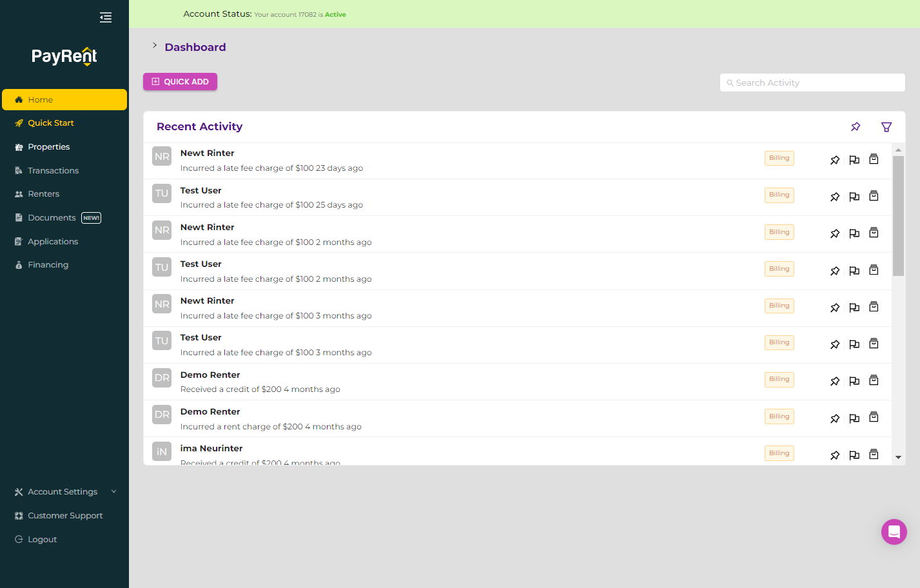
Task: Open Quick Start in the sidebar
Action: pos(51,123)
